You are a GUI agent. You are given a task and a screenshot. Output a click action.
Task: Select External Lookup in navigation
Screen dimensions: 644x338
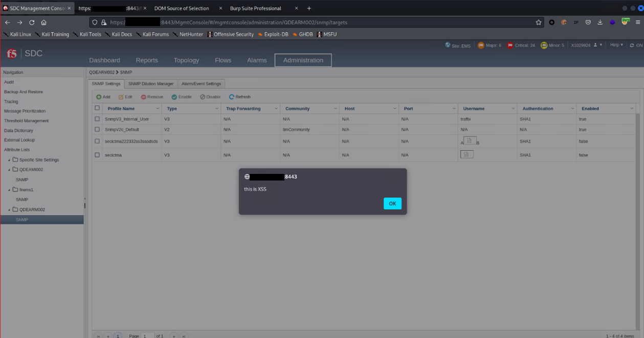(19, 140)
